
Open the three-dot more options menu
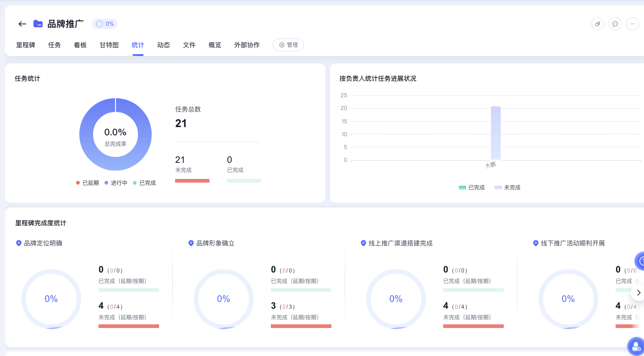tap(633, 24)
